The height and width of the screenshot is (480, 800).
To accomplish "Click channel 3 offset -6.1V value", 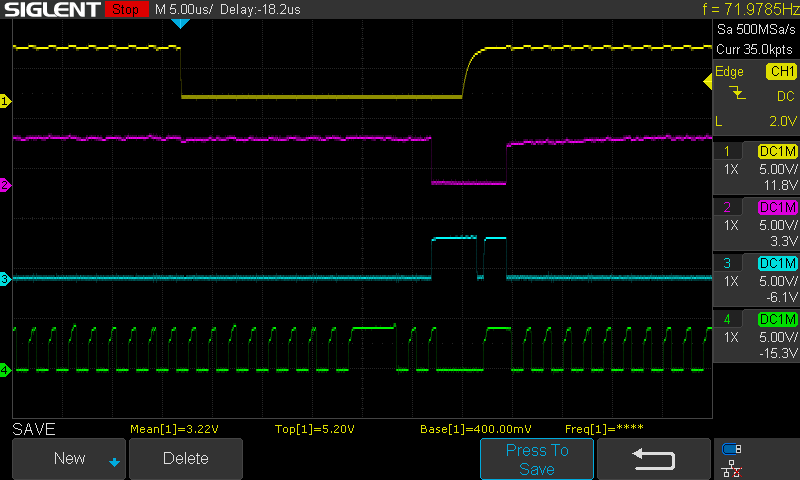I will (x=782, y=297).
